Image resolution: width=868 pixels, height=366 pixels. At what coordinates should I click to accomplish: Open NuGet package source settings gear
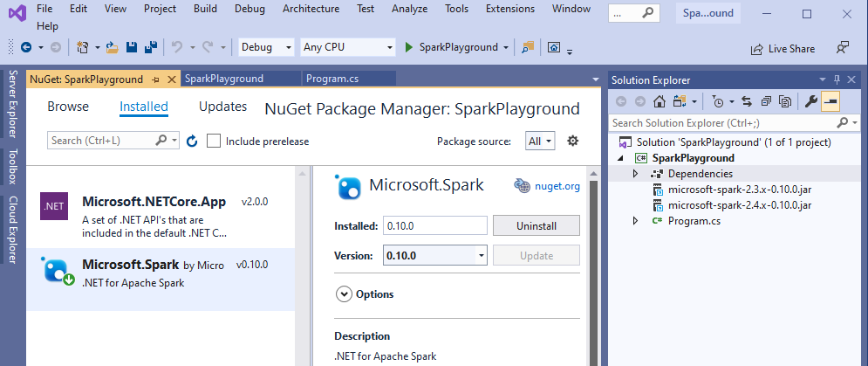point(573,141)
